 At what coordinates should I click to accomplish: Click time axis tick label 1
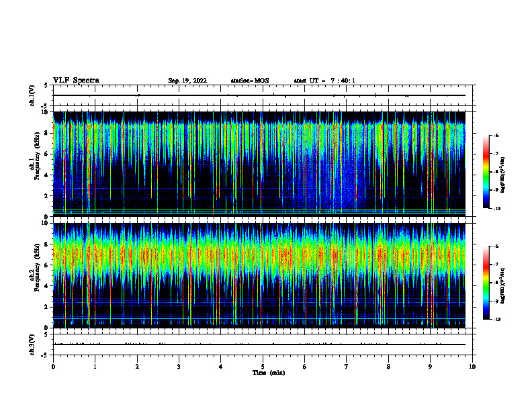(x=95, y=367)
